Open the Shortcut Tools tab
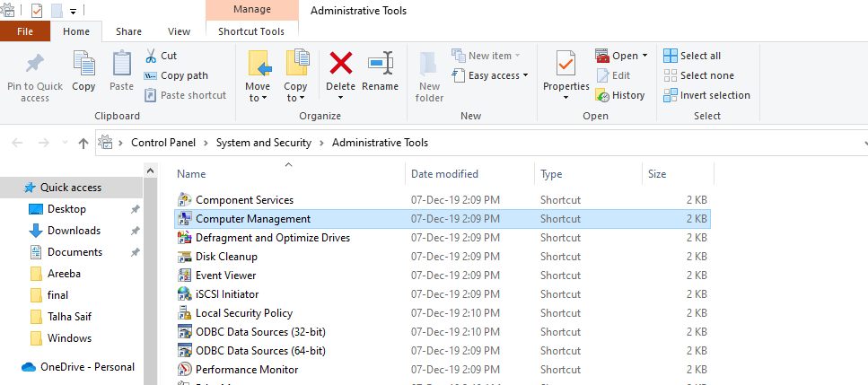Viewport: 868px width, 385px height. 251,31
